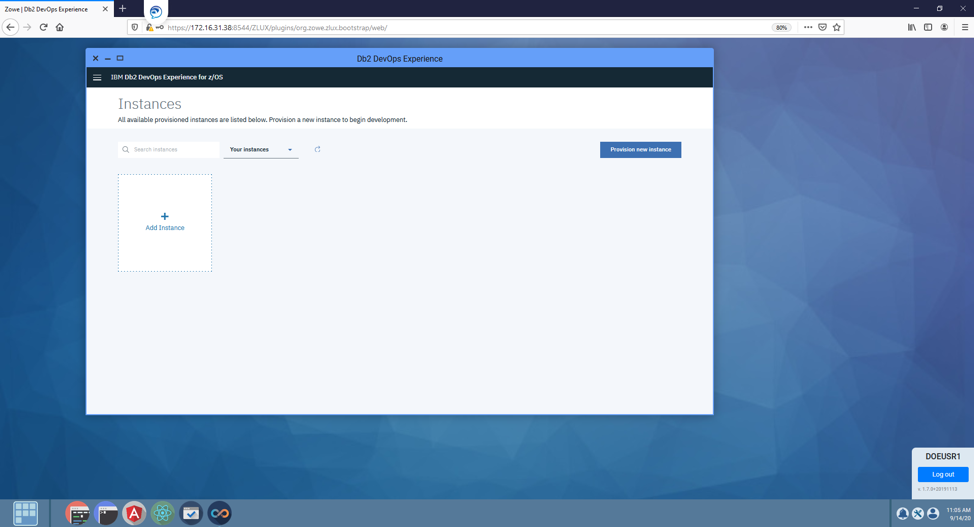Click the user profile icon in Zowe tray
The height and width of the screenshot is (527, 974).
[x=933, y=513]
